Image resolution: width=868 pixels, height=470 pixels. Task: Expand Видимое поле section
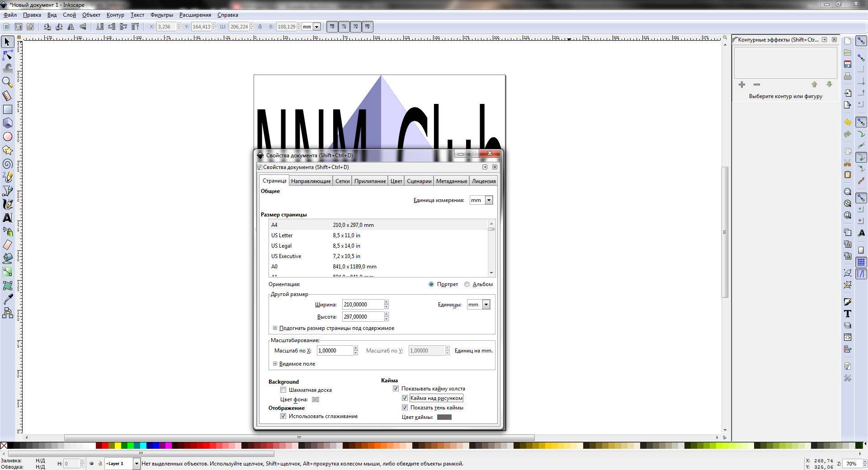click(275, 364)
